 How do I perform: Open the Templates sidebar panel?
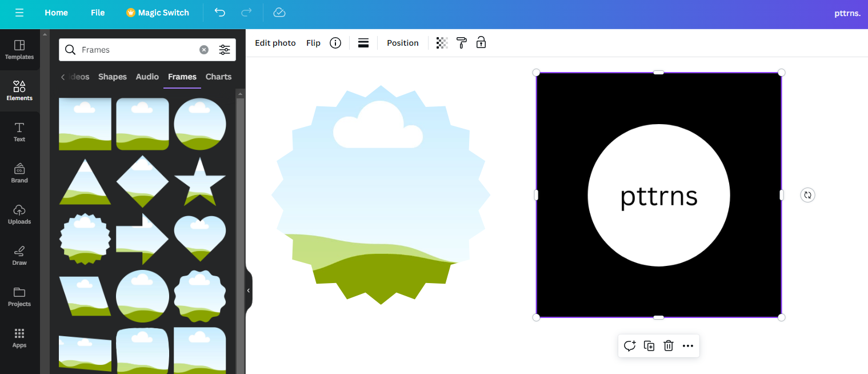(x=19, y=50)
